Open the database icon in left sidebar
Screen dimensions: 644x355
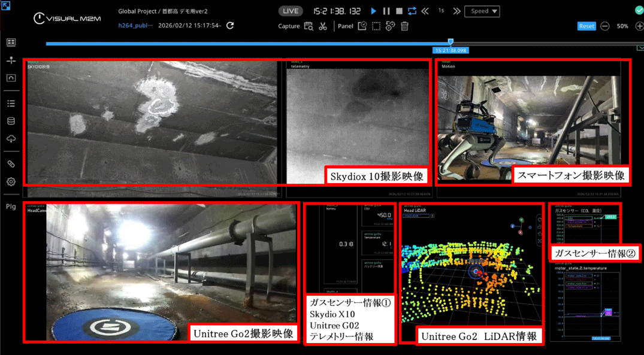click(11, 121)
